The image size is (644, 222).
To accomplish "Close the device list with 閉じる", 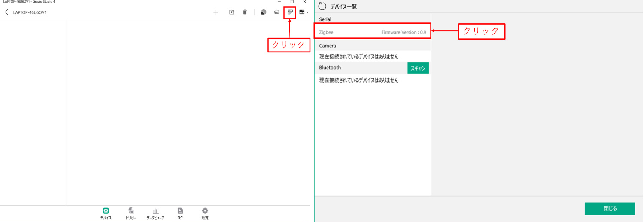I will (610, 209).
